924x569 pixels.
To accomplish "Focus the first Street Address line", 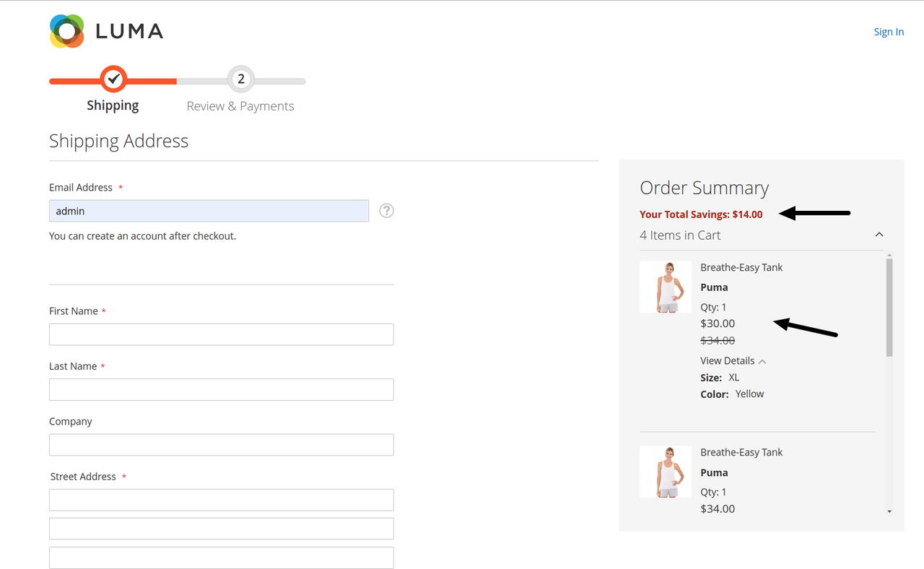I will pyautogui.click(x=221, y=500).
